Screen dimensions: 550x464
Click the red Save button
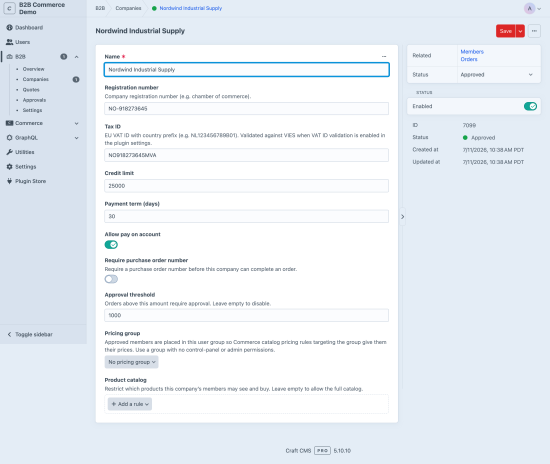pyautogui.click(x=505, y=31)
